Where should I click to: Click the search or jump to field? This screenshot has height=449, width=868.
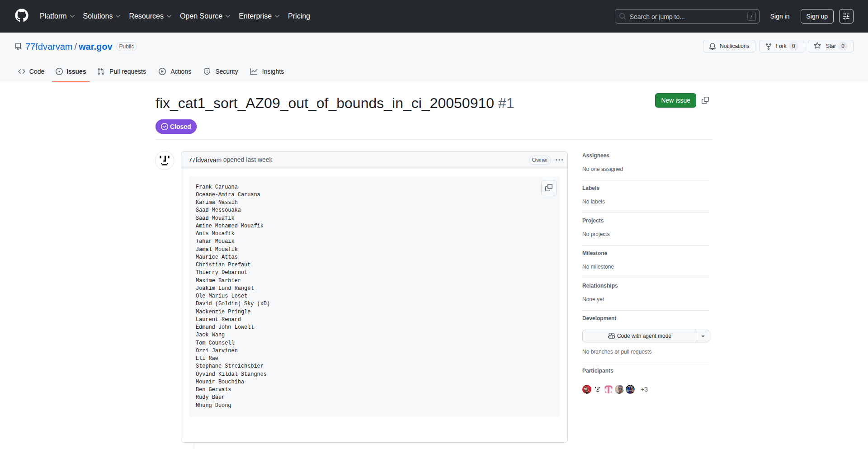[686, 16]
